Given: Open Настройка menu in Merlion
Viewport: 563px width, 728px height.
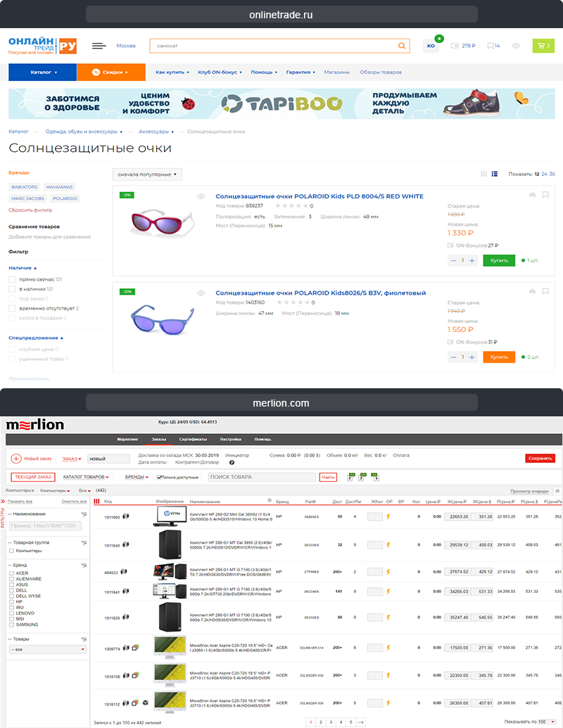Looking at the screenshot, I should [230, 439].
